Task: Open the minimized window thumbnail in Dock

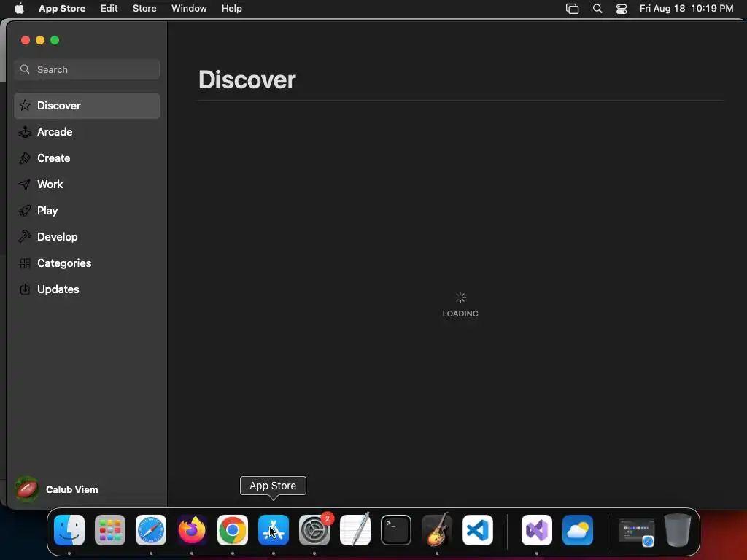Action: click(x=636, y=532)
